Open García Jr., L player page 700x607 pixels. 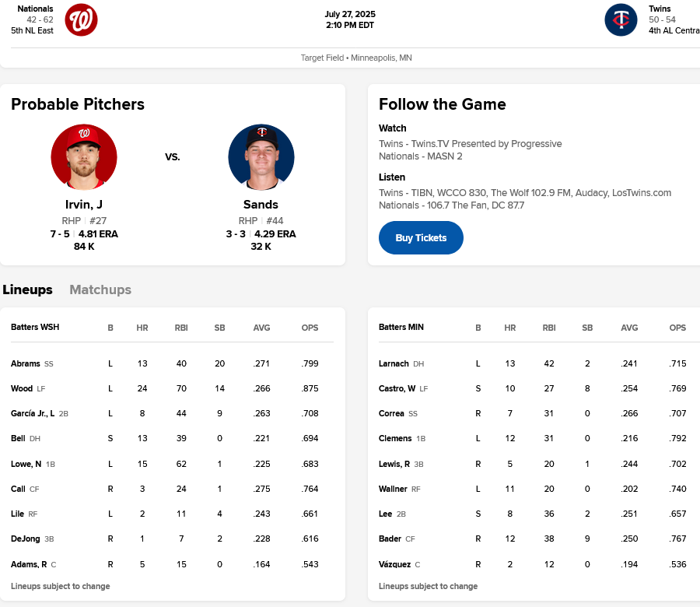click(33, 413)
